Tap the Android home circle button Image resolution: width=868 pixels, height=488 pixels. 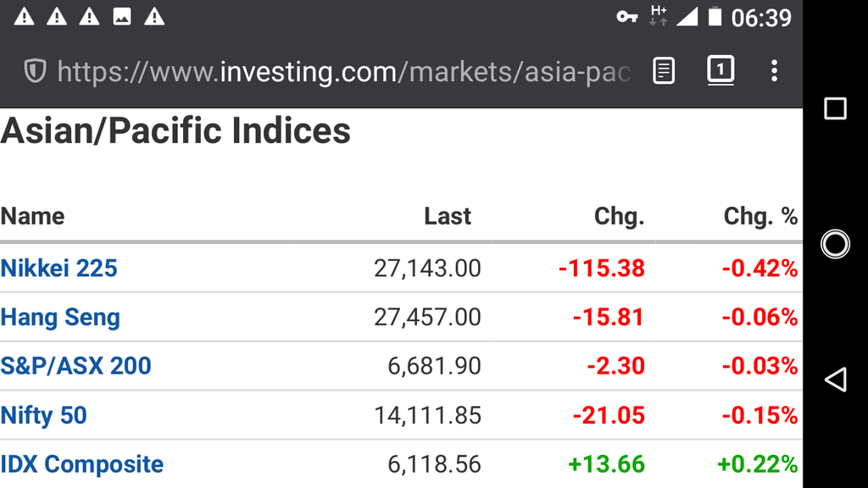pos(835,244)
